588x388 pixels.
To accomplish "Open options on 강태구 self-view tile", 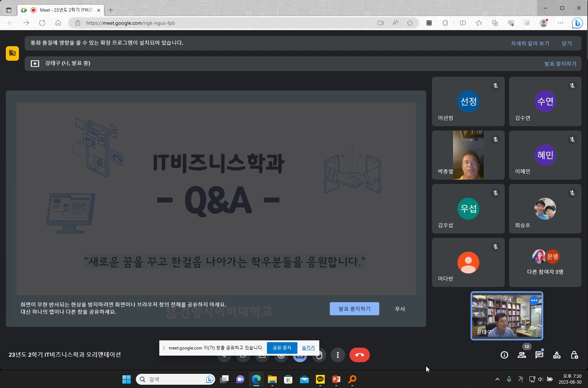I will point(534,300).
